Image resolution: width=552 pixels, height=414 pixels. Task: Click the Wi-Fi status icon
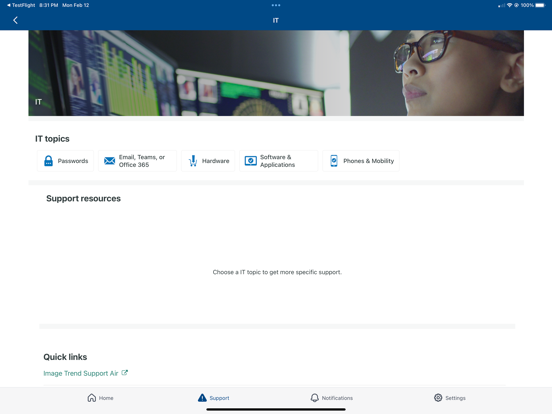click(509, 5)
